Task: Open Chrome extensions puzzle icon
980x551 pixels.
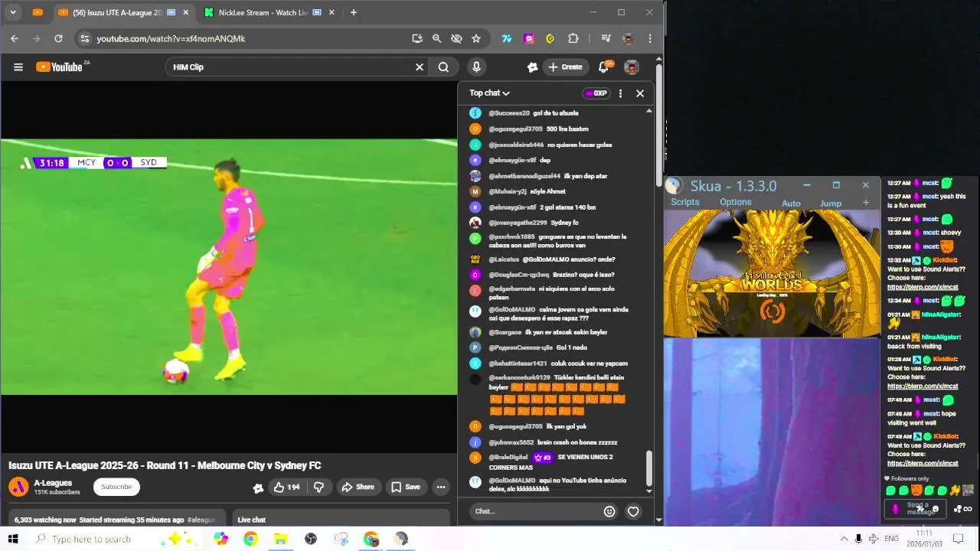Action: 573,38
